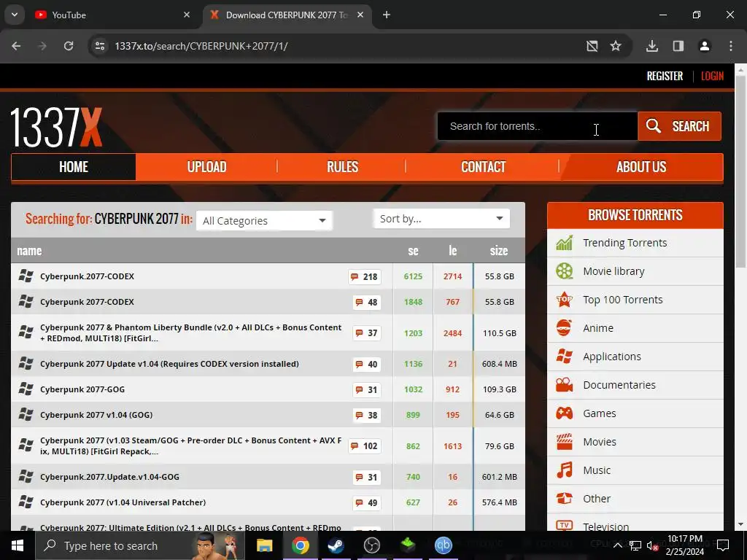Open OBS Studio from the taskbar

click(371, 545)
